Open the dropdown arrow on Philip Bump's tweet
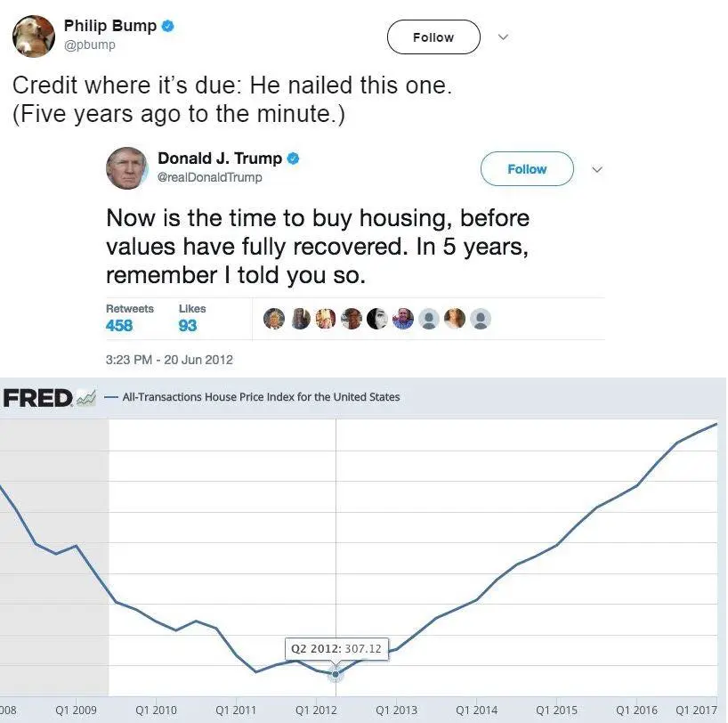The width and height of the screenshot is (728, 723). (503, 38)
